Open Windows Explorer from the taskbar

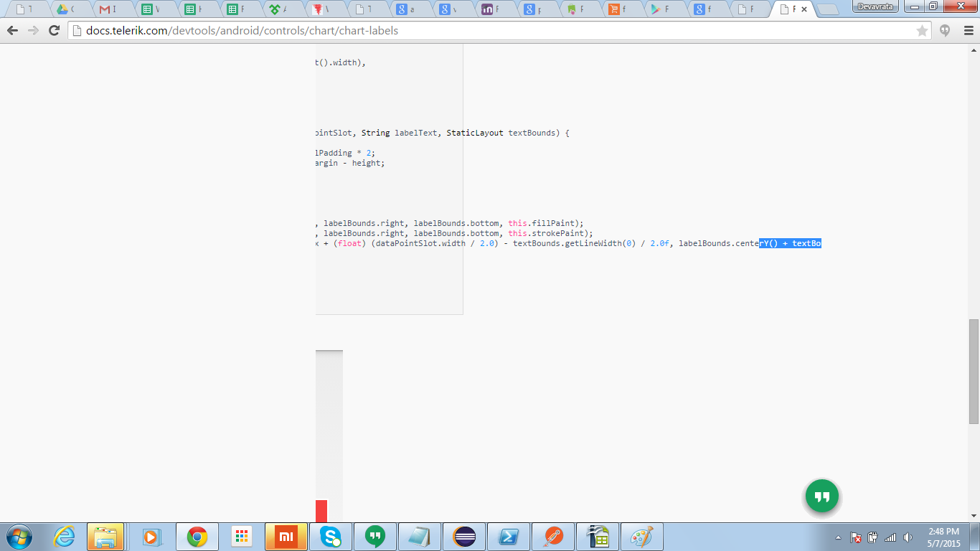point(105,537)
